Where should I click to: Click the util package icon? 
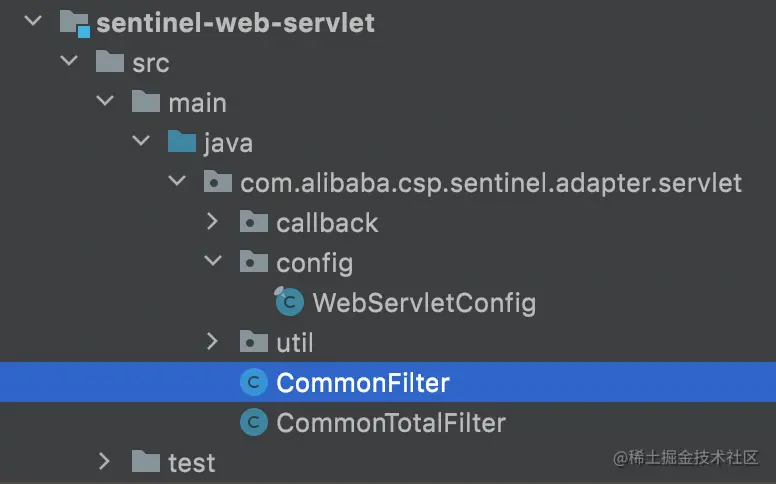[x=255, y=342]
